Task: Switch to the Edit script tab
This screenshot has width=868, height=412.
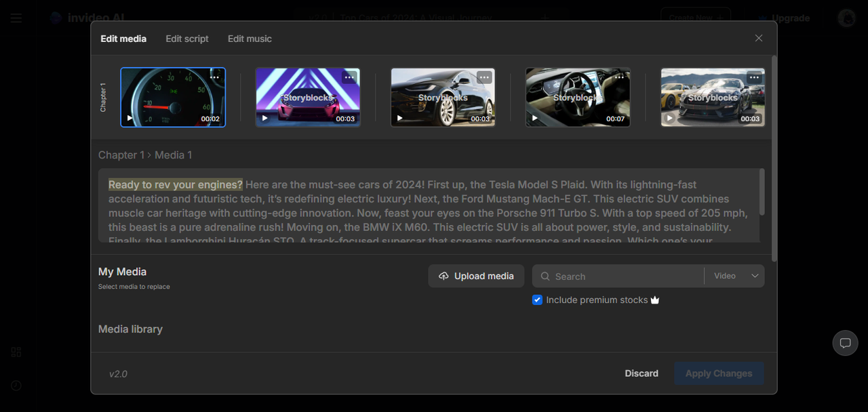Action: pyautogui.click(x=187, y=39)
